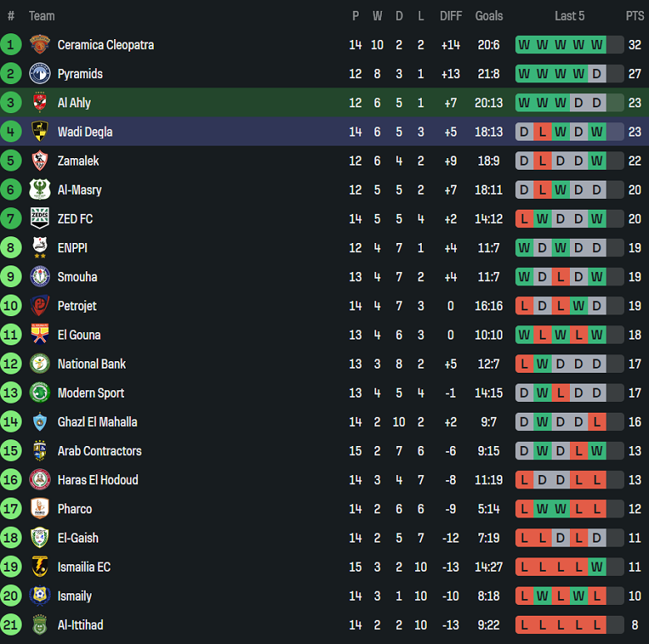The image size is (649, 644).
Task: Click Ismailia EC's latest win badge
Action: click(596, 567)
